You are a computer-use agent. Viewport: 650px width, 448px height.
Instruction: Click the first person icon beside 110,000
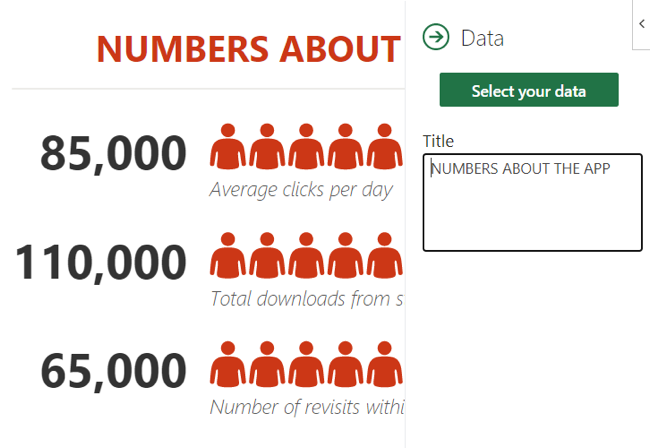[228, 256]
